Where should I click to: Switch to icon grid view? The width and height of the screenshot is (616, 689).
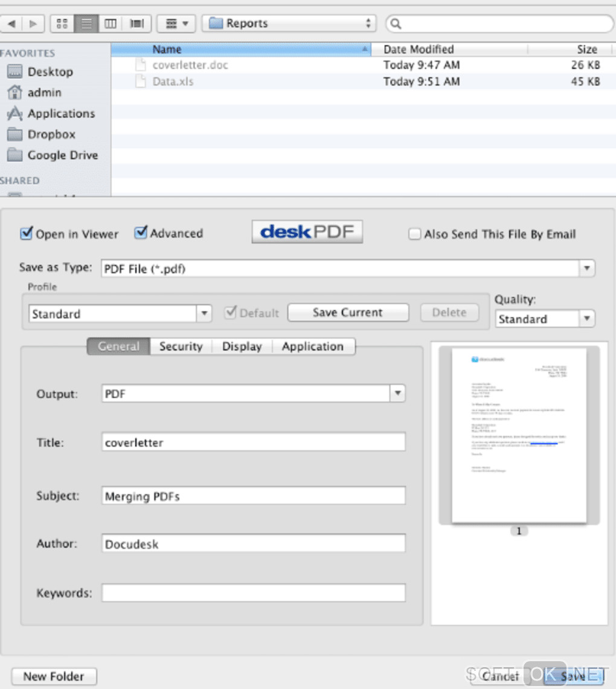pos(62,24)
